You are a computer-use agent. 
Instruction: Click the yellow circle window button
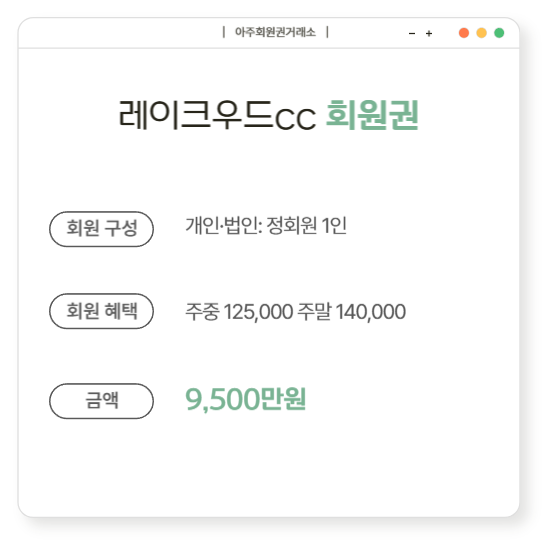[x=482, y=33]
